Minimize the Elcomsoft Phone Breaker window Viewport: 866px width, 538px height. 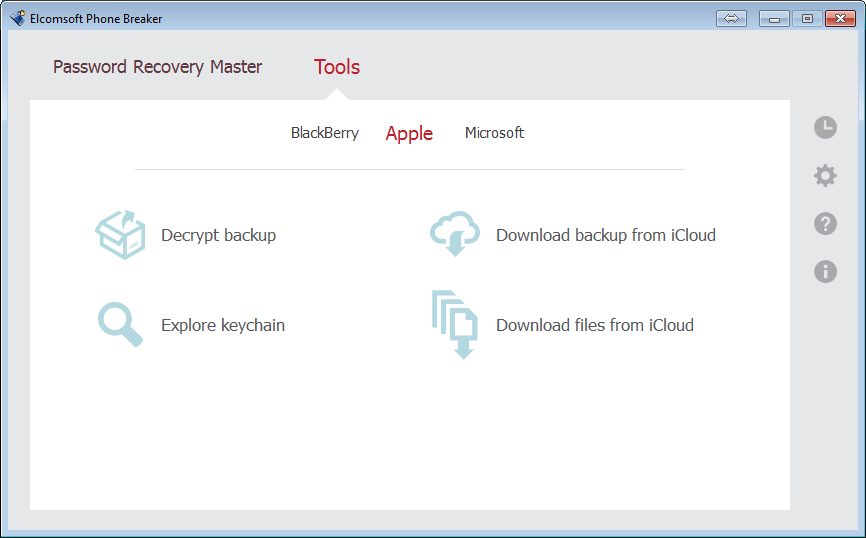774,19
